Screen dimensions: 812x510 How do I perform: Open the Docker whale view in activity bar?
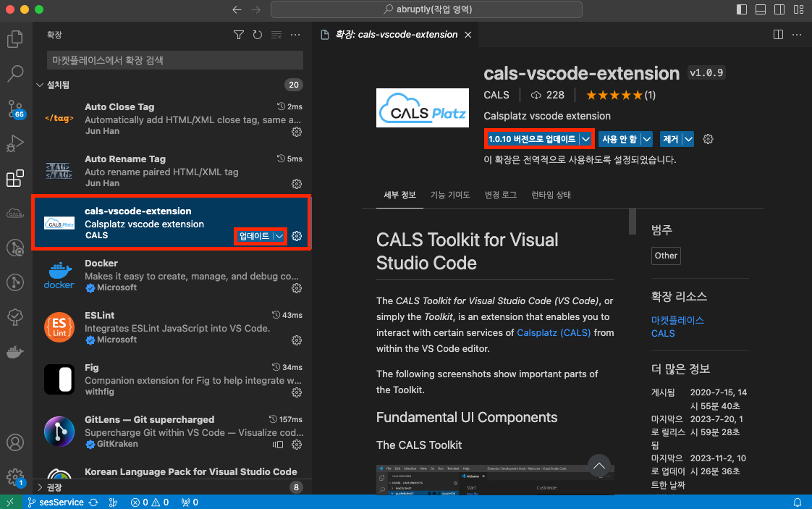[x=15, y=353]
